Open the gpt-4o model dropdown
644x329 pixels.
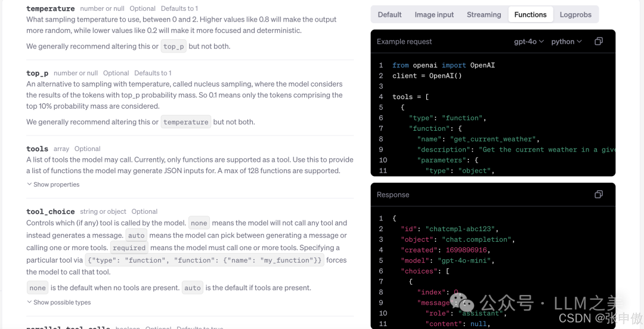point(529,42)
